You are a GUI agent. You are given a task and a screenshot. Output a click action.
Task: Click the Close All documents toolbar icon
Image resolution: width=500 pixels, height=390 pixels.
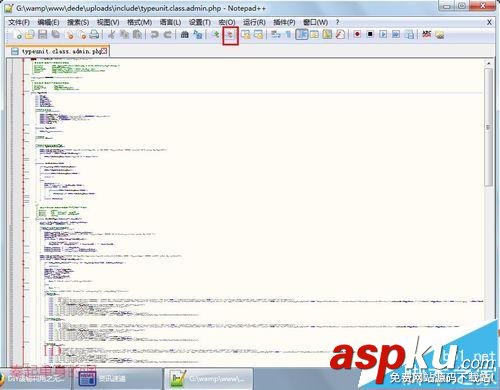point(82,34)
